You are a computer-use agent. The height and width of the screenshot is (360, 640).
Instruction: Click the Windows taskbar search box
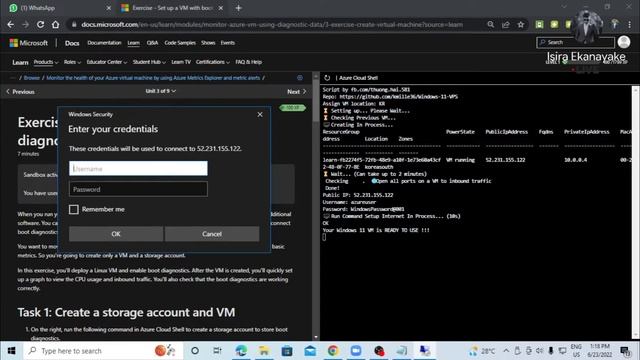(103, 351)
